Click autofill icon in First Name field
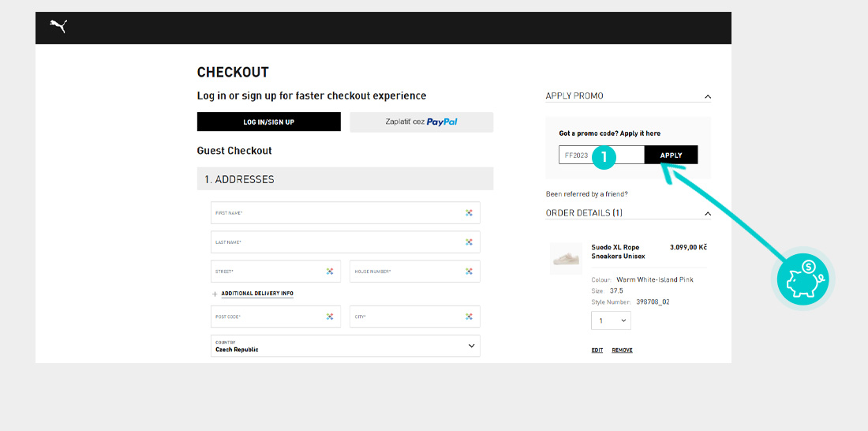The width and height of the screenshot is (868, 431). coord(469,213)
